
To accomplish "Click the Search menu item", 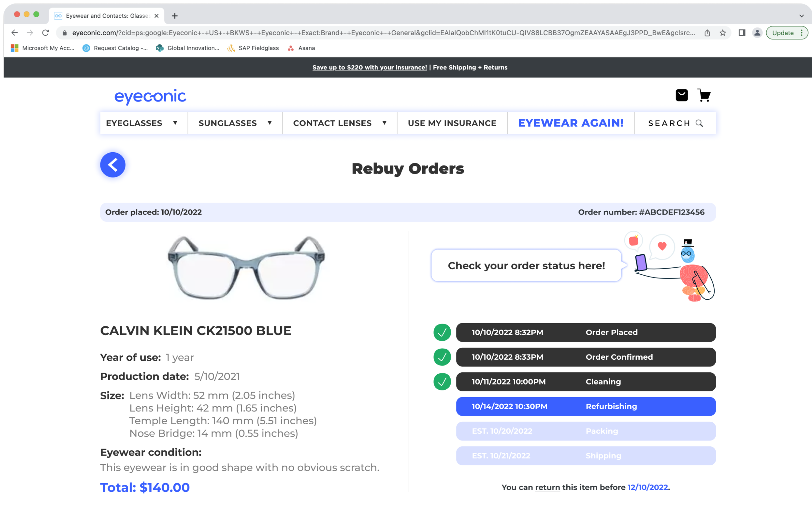I will [x=675, y=123].
